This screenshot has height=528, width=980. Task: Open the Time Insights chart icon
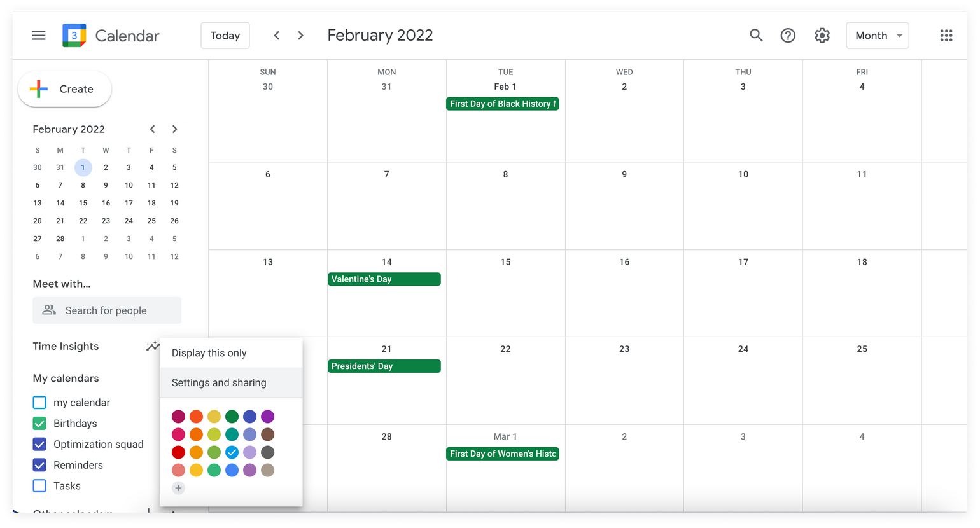coord(153,346)
